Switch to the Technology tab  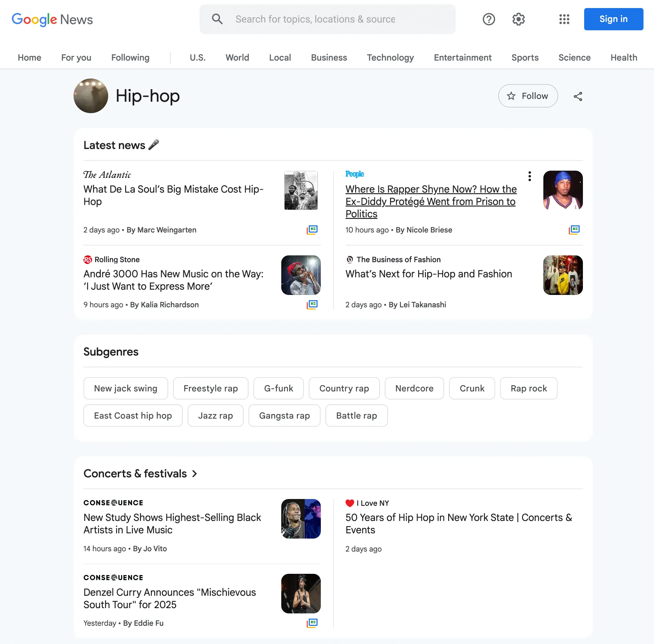(x=390, y=58)
